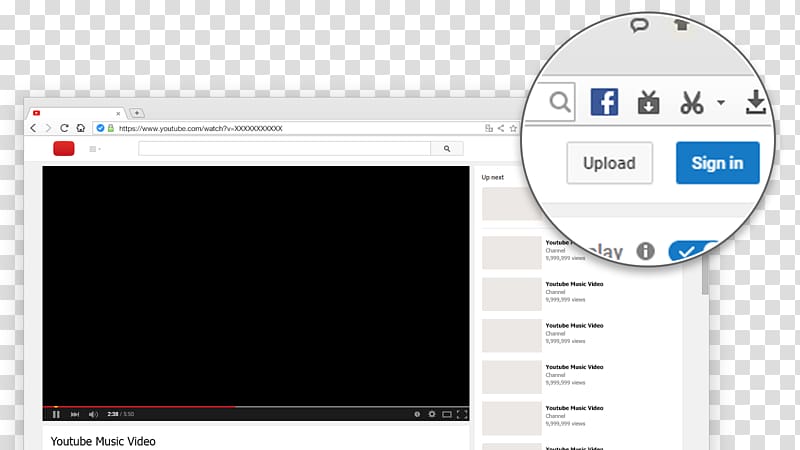The image size is (800, 450).
Task: Expand the dropdown arrow beside the scissors
Action: 720,103
